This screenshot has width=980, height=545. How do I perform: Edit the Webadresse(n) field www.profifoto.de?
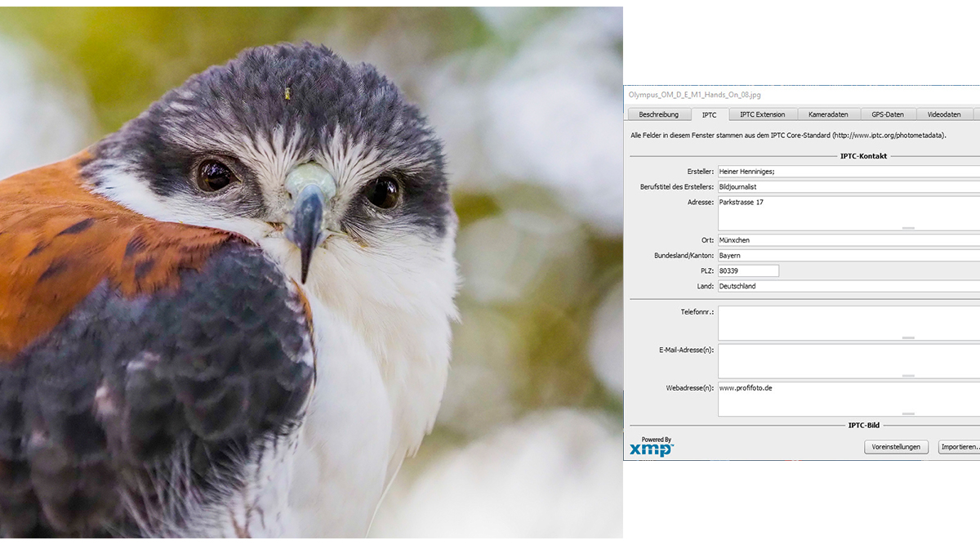coord(849,399)
